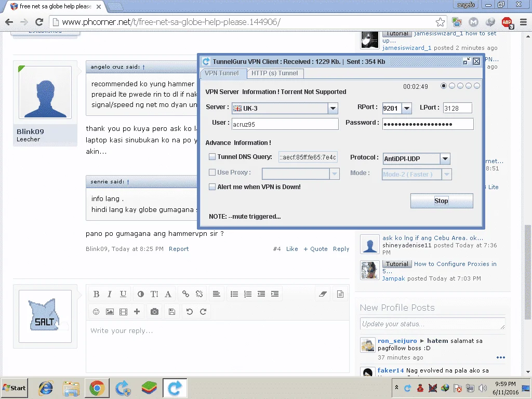Enable Alert me when VPN is Down
The width and height of the screenshot is (532, 399).
tap(212, 187)
